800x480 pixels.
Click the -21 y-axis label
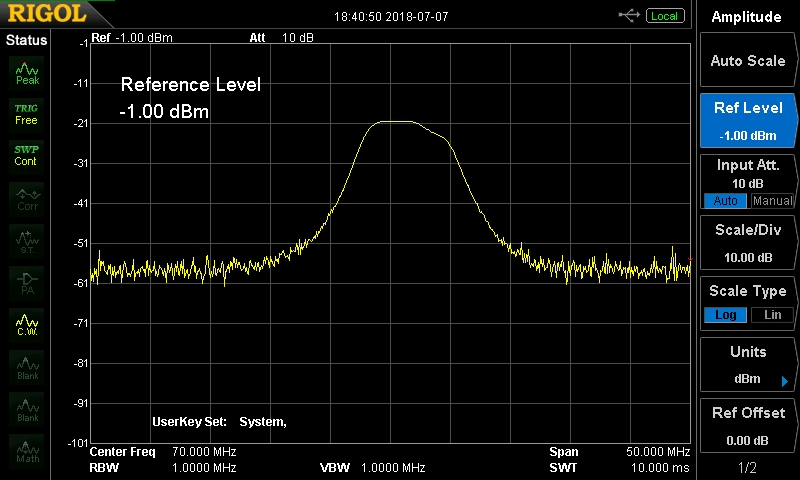[x=81, y=123]
